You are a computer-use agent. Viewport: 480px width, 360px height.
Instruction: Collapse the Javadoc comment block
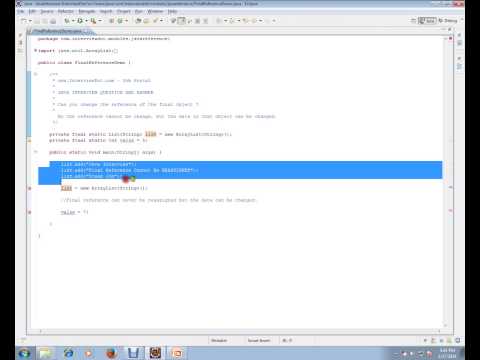pos(35,74)
